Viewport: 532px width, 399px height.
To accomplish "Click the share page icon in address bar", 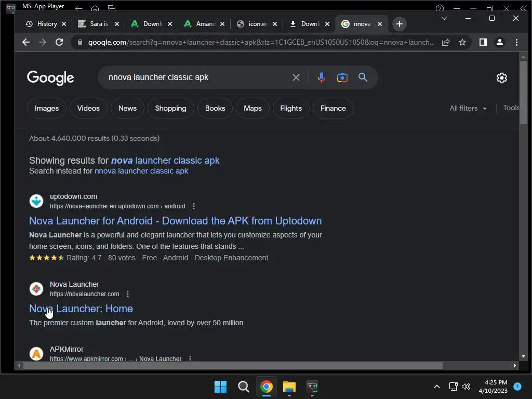I will (445, 42).
